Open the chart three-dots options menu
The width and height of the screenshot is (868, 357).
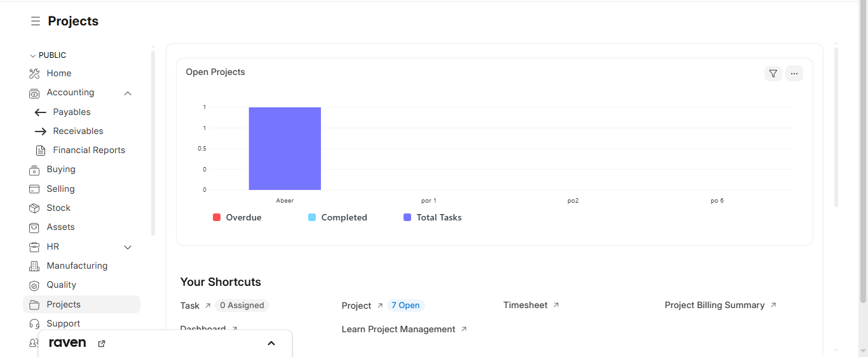(794, 74)
